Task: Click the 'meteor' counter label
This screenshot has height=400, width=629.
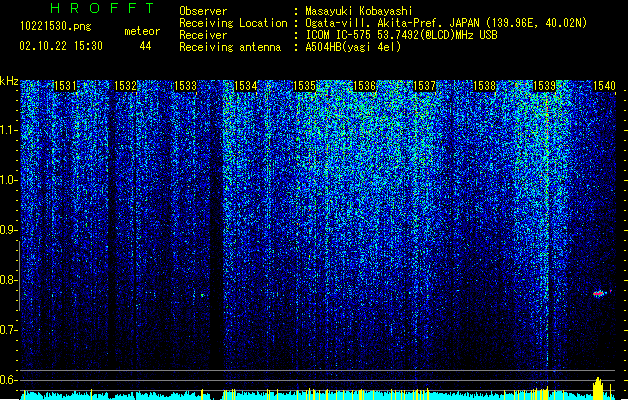Action: [x=142, y=31]
